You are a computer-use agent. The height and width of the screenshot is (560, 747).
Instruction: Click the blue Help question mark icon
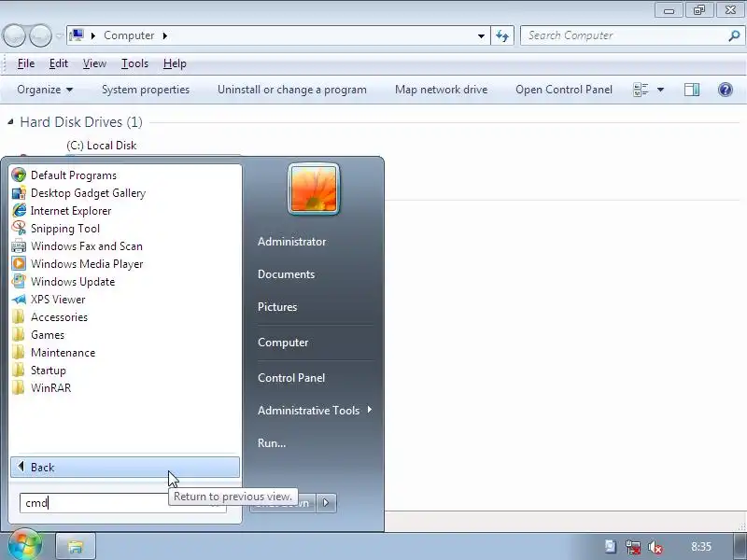(x=726, y=90)
